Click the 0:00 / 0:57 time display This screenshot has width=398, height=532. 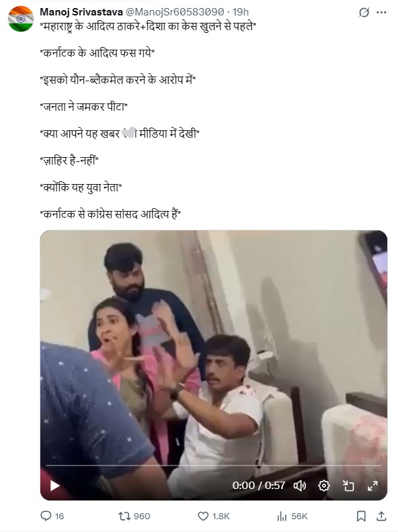[x=258, y=486]
